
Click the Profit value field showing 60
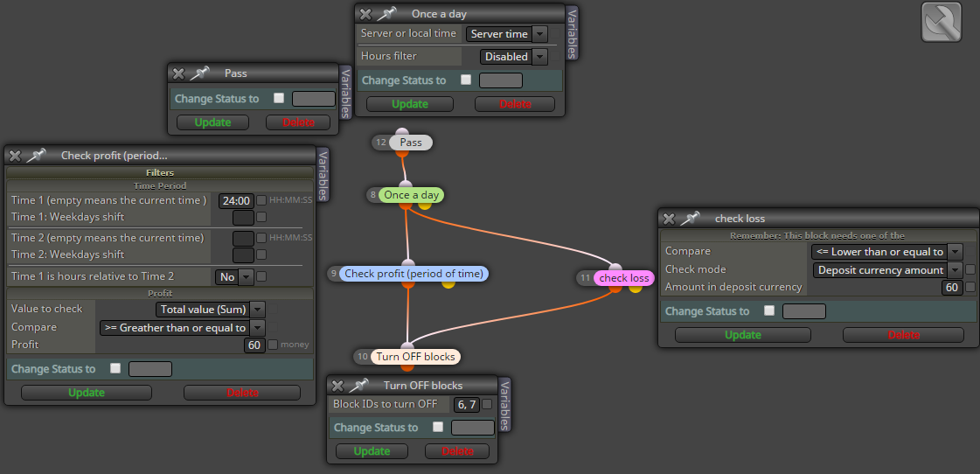click(254, 345)
